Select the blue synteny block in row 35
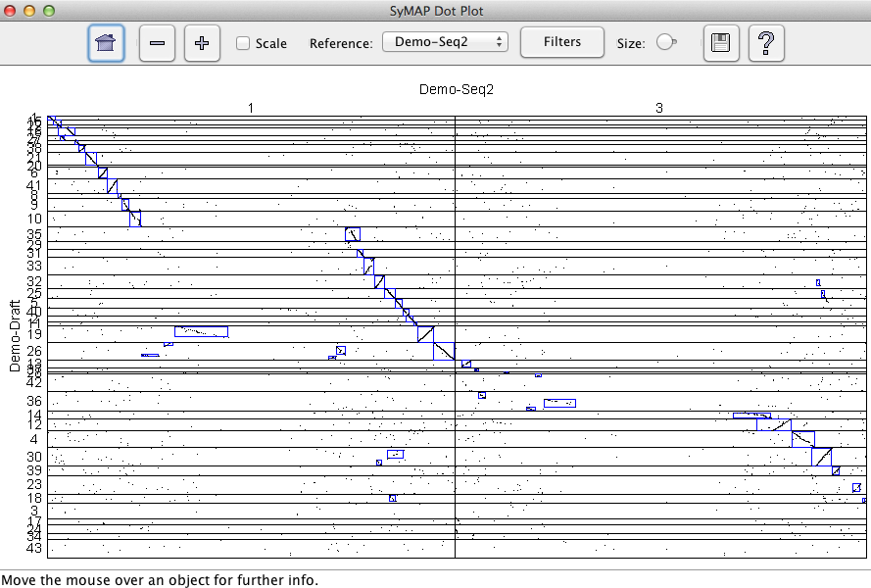871x588 pixels. coord(353,234)
